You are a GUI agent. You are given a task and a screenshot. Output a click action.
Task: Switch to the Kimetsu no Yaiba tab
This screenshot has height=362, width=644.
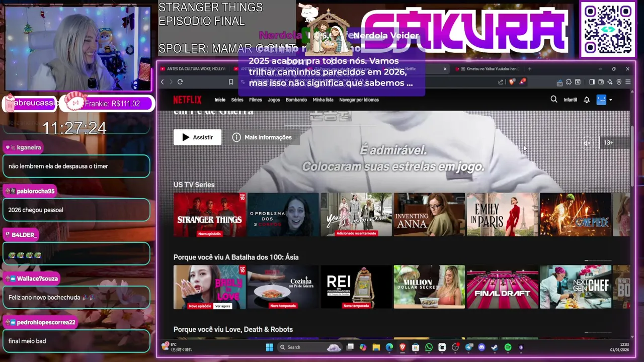pyautogui.click(x=488, y=69)
